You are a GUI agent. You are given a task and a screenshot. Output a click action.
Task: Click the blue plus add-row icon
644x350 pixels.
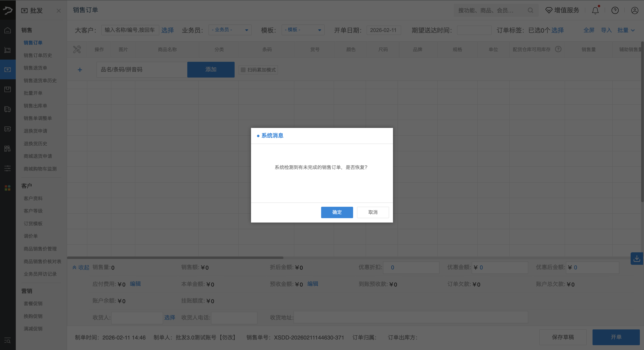(x=80, y=70)
